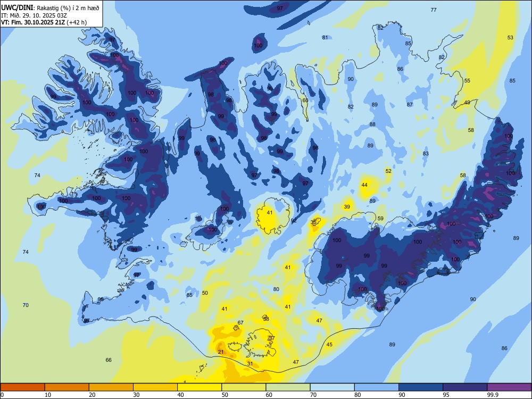Click the 'Rakastig (%) í 2 m hæð' label
Screen dimensions: 532x399
coord(68,8)
